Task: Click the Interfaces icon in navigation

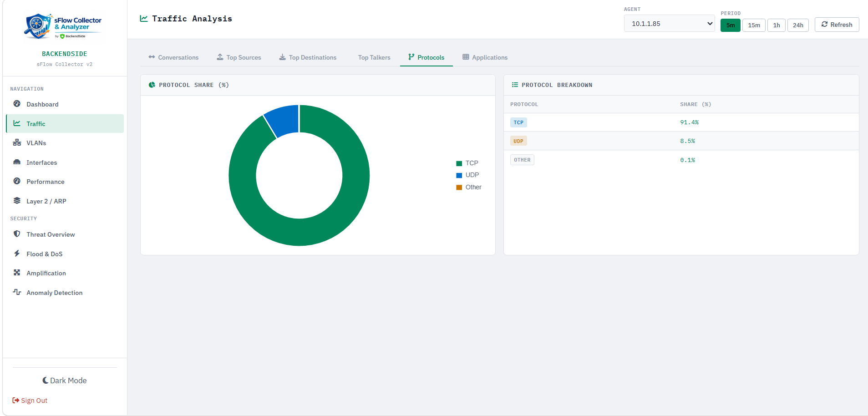Action: coord(17,162)
